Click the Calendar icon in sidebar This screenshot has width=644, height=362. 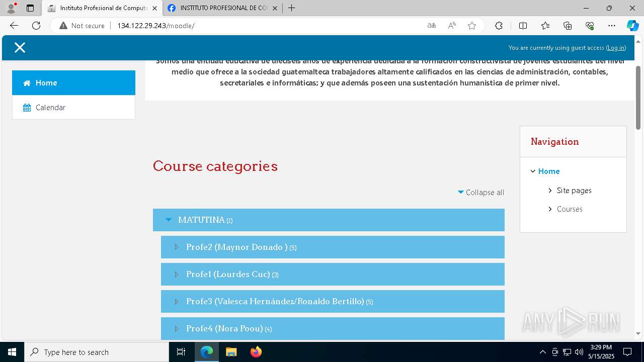(x=27, y=108)
